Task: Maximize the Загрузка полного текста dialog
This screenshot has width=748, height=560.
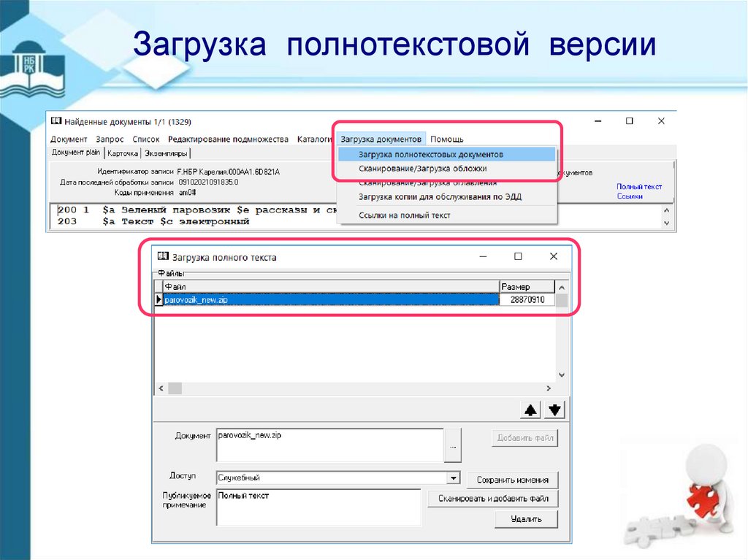Action: pos(518,256)
